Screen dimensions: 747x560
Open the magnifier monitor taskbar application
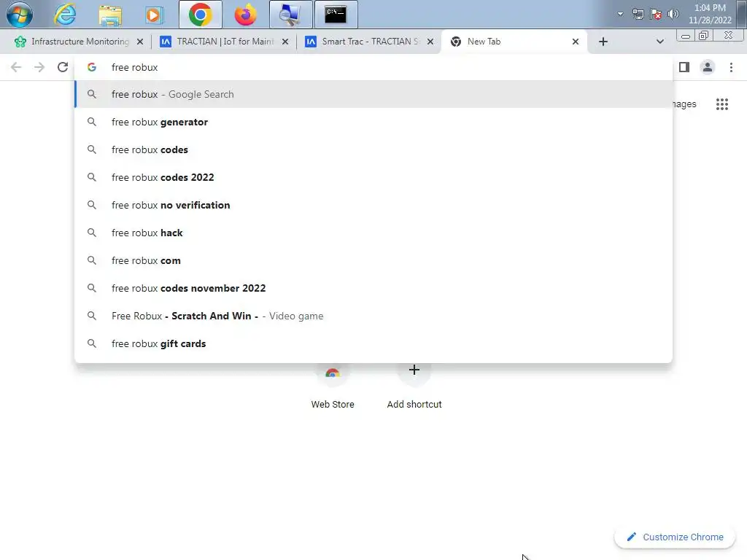(x=290, y=15)
